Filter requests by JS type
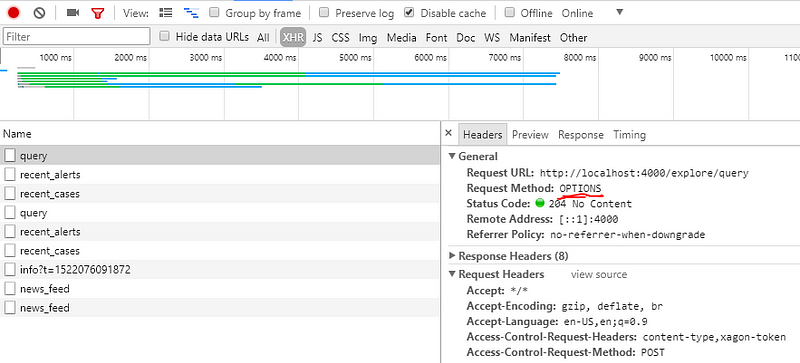This screenshot has width=800, height=363. tap(317, 37)
